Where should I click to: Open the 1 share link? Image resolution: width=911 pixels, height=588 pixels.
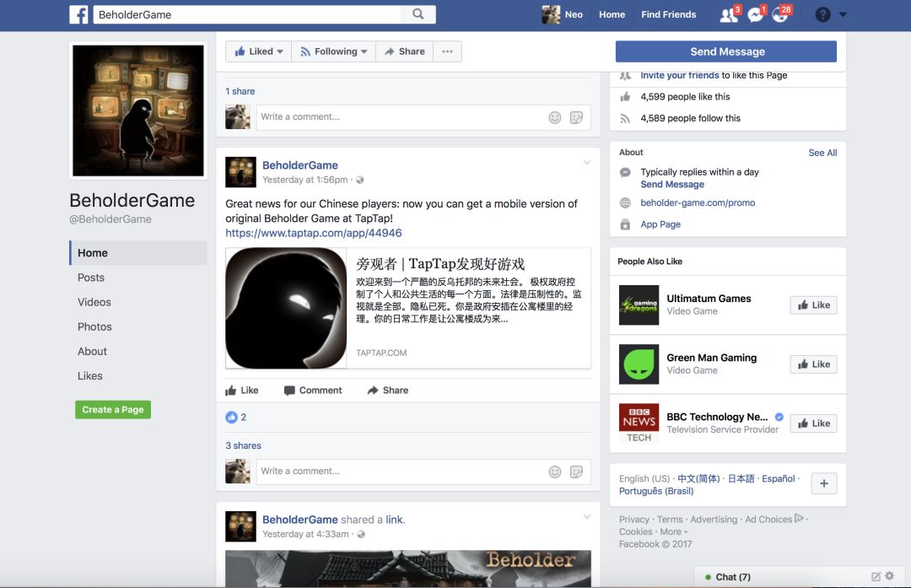pos(240,91)
